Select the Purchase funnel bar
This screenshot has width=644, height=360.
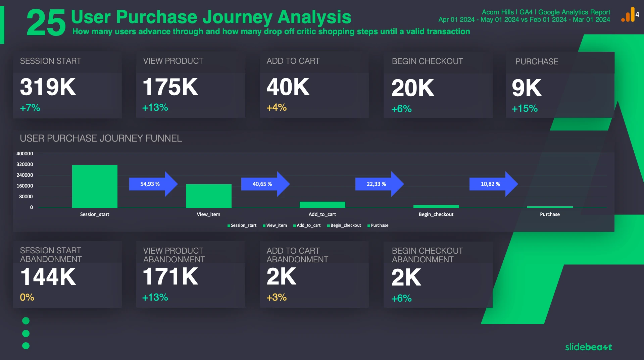click(550, 207)
